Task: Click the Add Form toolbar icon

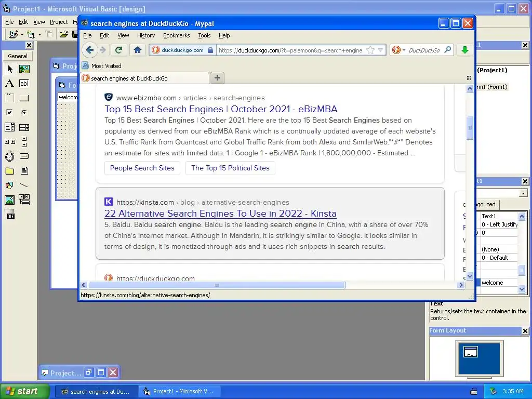Action: (x=31, y=34)
